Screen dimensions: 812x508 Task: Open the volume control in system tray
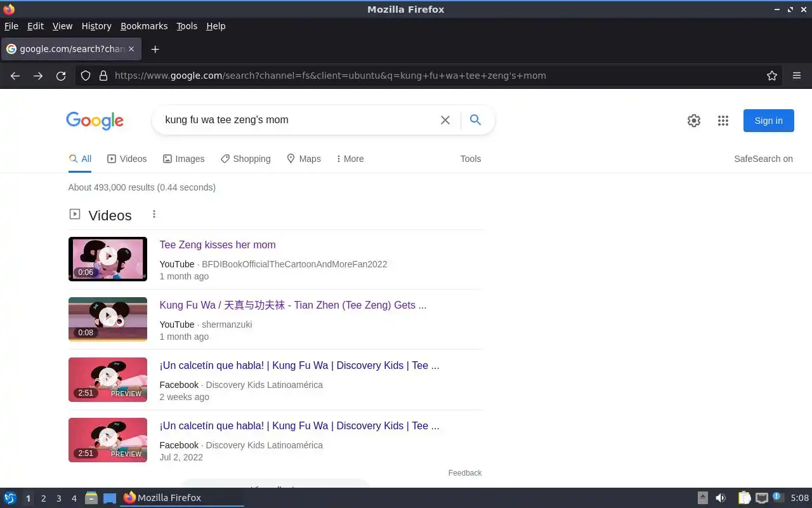[x=721, y=498]
